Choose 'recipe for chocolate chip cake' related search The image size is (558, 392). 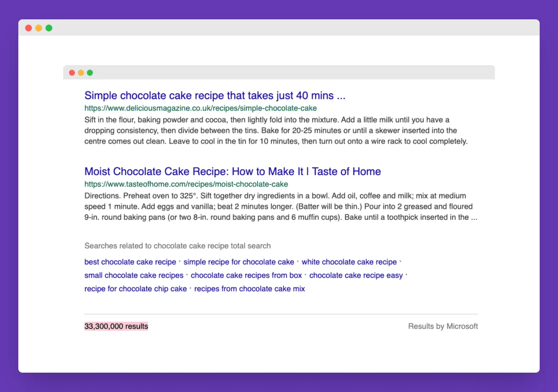(135, 289)
